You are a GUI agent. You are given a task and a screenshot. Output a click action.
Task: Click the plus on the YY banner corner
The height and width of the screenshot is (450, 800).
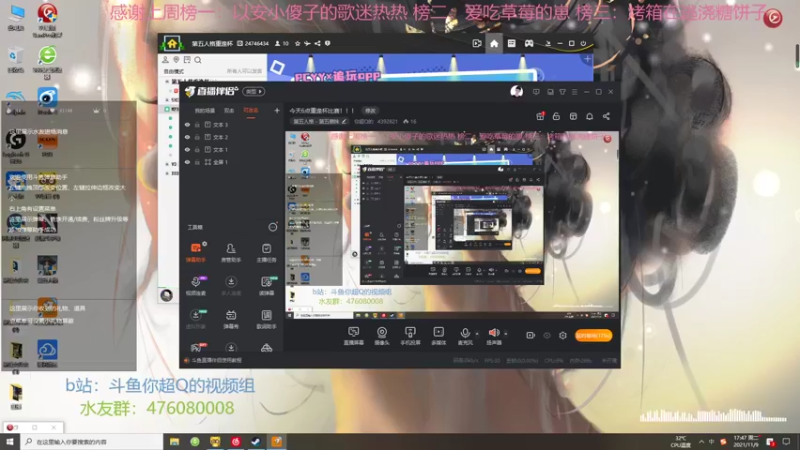(587, 59)
